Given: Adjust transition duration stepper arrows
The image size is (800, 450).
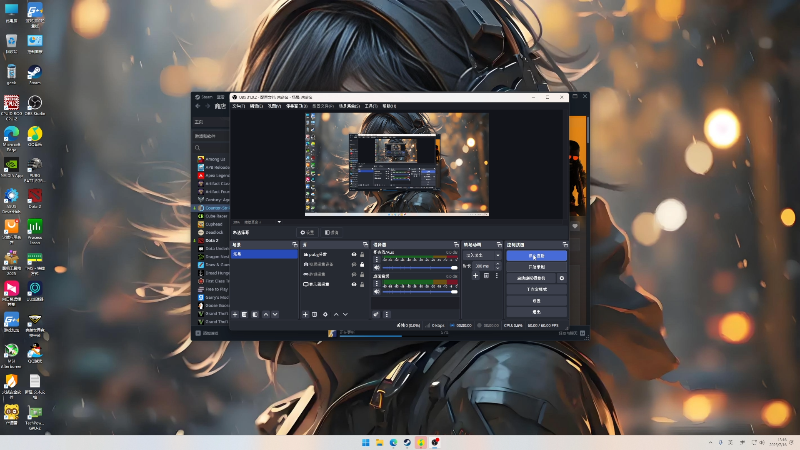Looking at the screenshot, I should coord(497,266).
